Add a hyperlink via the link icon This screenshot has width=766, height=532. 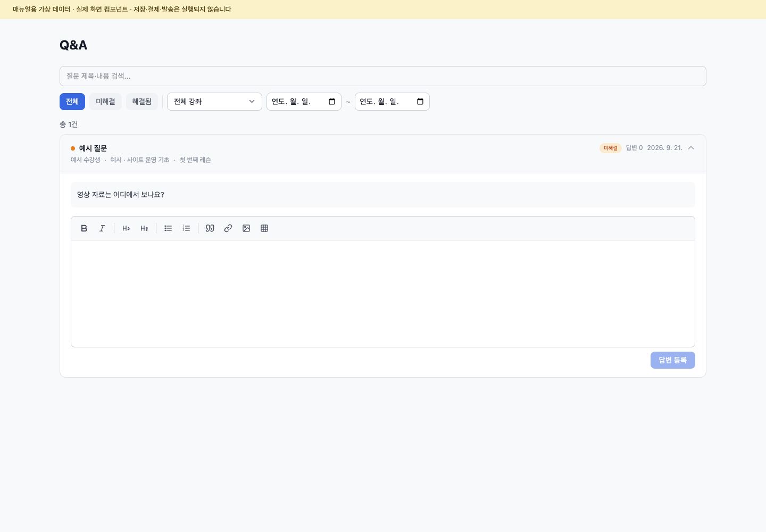point(228,228)
